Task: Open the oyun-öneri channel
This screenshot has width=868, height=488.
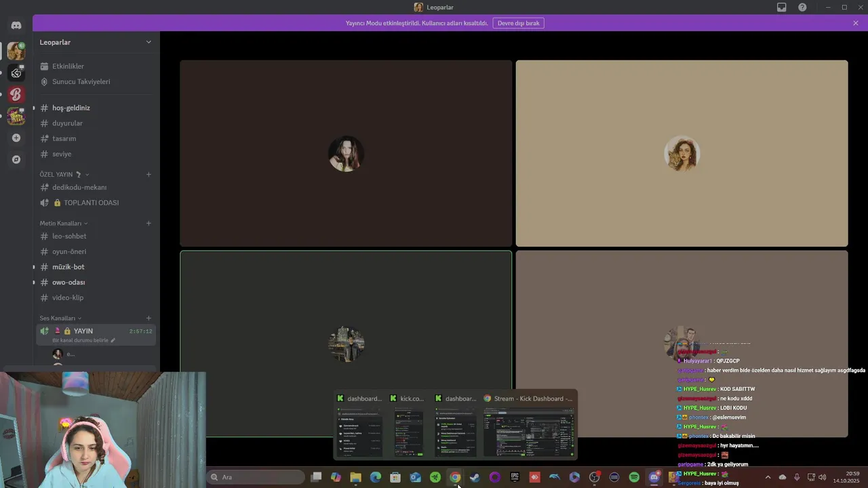Action: coord(96,251)
